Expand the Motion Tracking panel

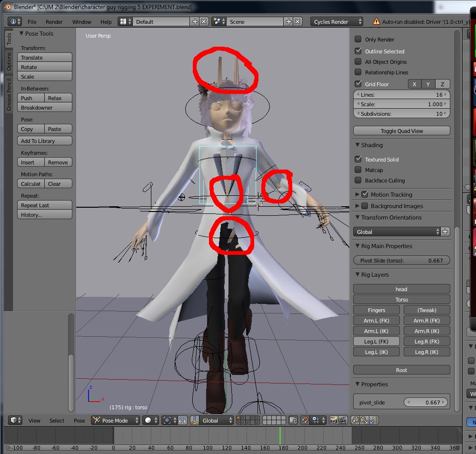pos(357,194)
